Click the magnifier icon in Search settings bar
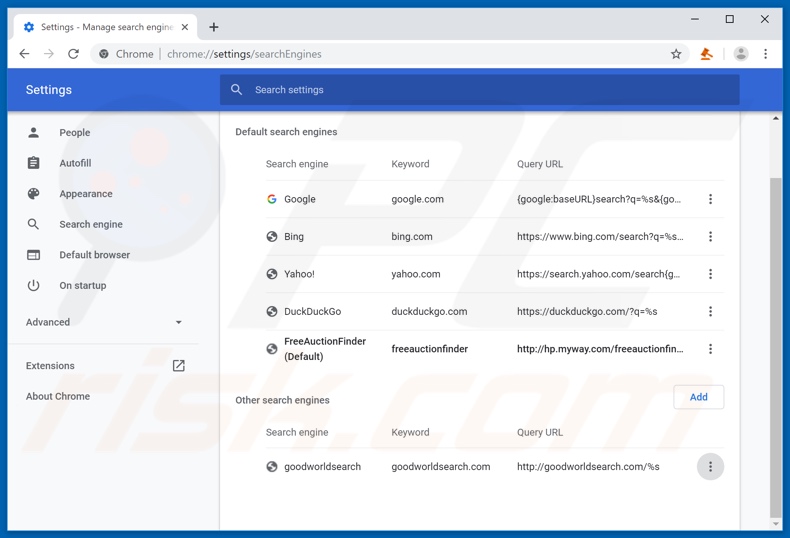790x538 pixels. (x=236, y=90)
